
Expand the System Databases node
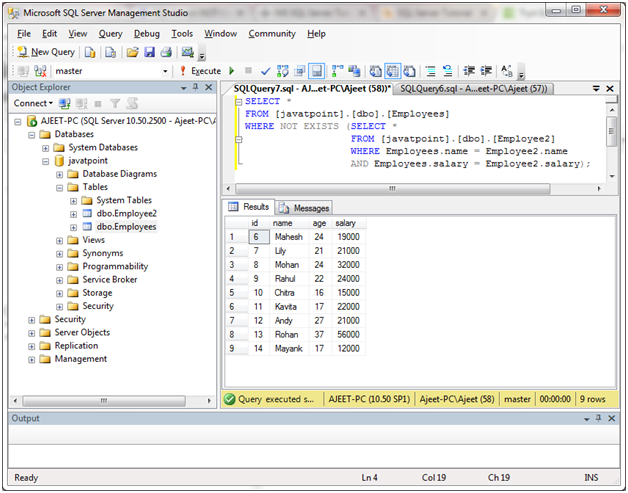(46, 148)
